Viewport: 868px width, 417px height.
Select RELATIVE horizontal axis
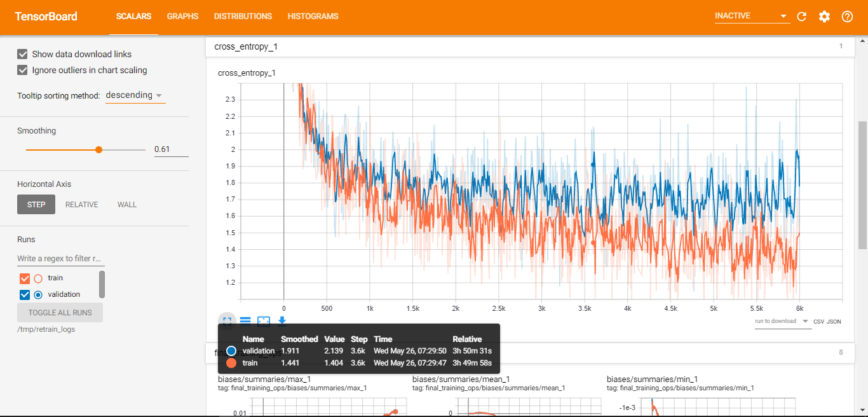[82, 205]
